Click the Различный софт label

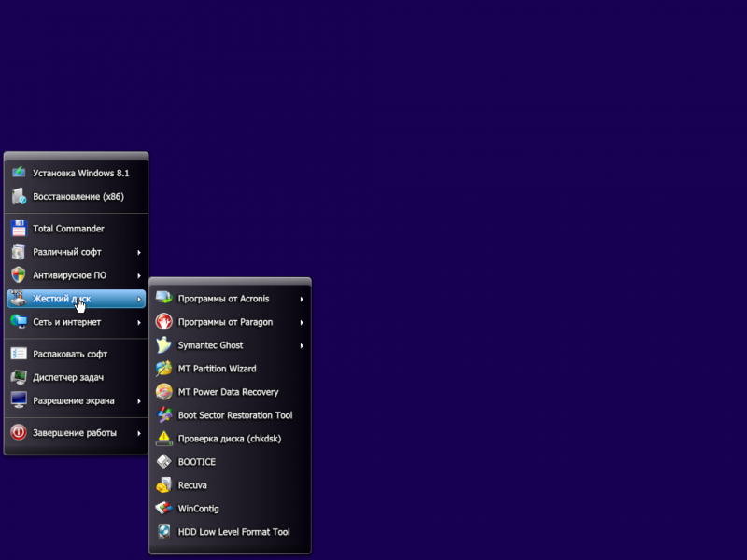pos(66,252)
